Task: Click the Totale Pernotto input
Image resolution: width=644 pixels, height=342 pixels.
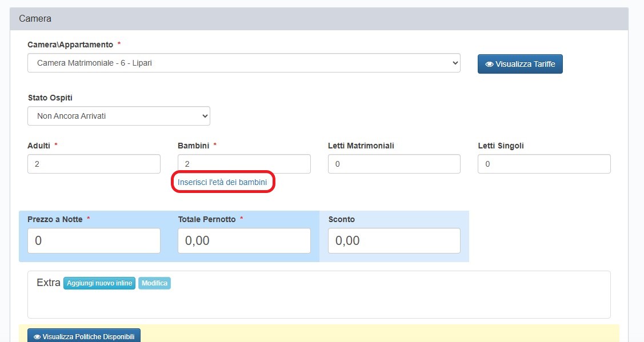Action: (244, 241)
